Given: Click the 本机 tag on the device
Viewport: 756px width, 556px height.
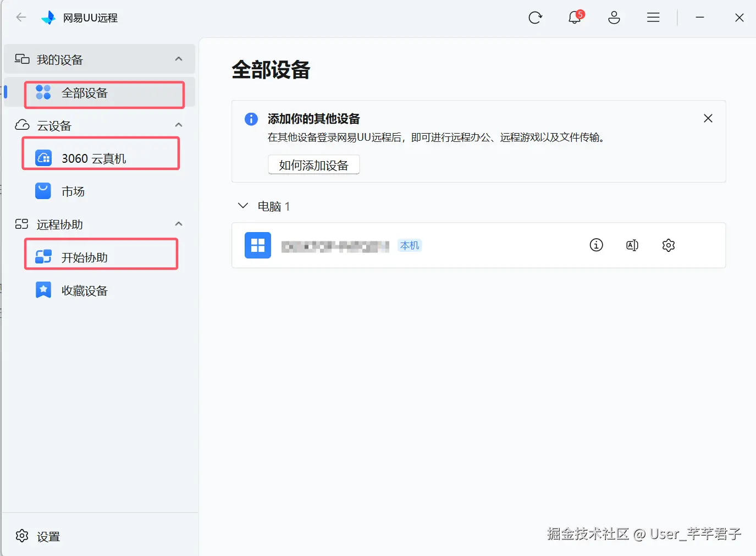Looking at the screenshot, I should click(410, 246).
